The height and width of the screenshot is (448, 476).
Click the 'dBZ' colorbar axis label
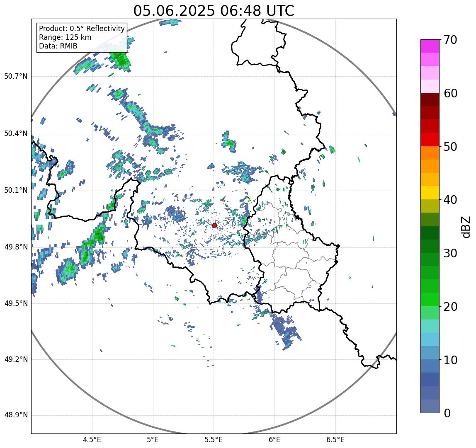click(466, 226)
